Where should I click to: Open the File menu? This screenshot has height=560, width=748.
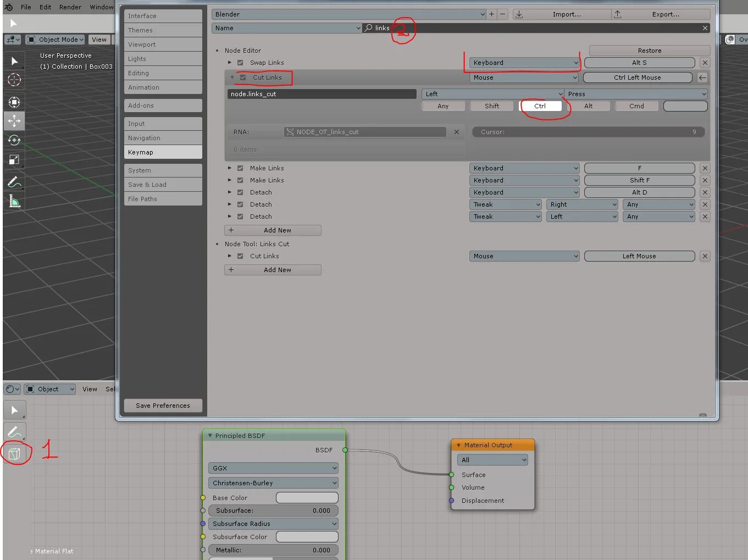26,7
